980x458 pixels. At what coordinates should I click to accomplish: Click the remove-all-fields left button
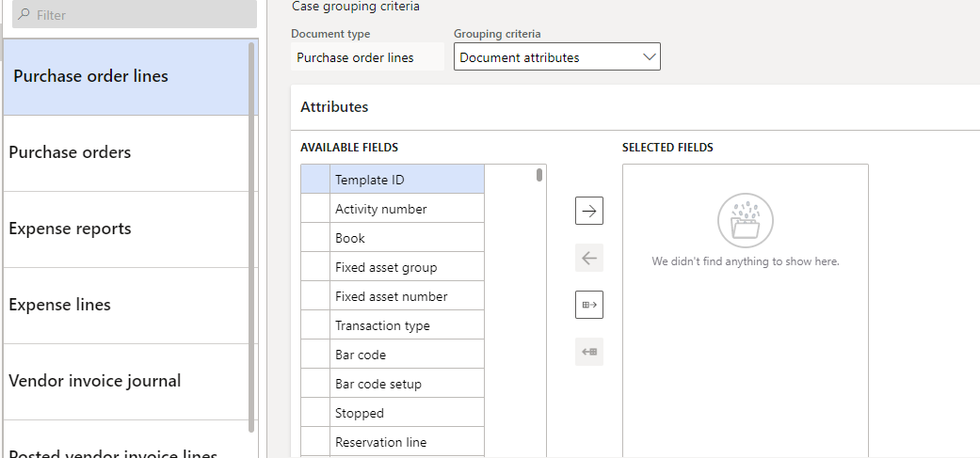588,352
